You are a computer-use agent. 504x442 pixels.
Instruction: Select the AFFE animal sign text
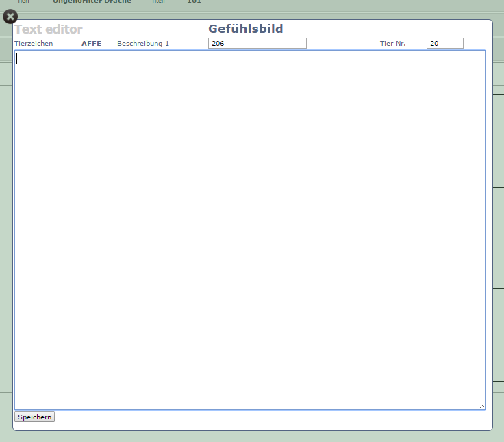pos(91,44)
